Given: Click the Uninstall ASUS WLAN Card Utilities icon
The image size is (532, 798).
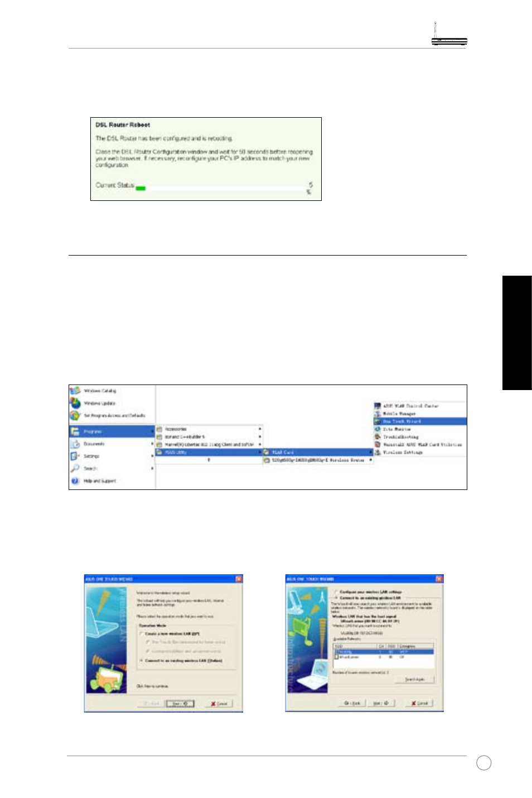Looking at the screenshot, I should 378,445.
